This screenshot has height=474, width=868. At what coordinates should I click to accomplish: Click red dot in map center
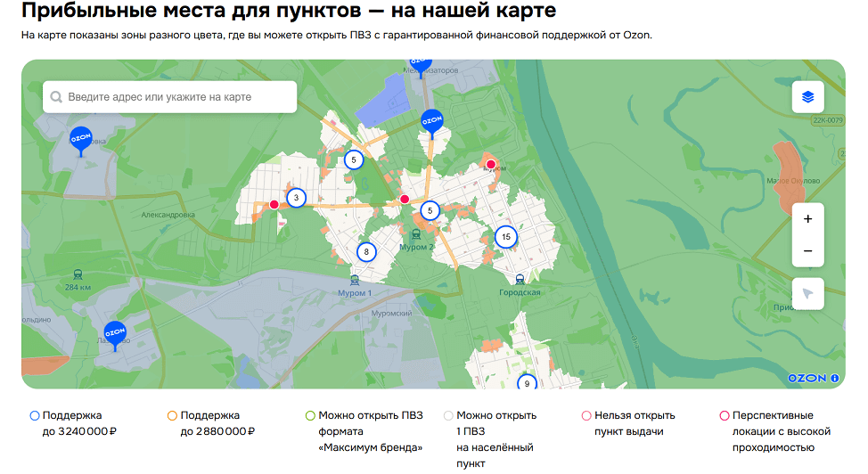pos(405,200)
